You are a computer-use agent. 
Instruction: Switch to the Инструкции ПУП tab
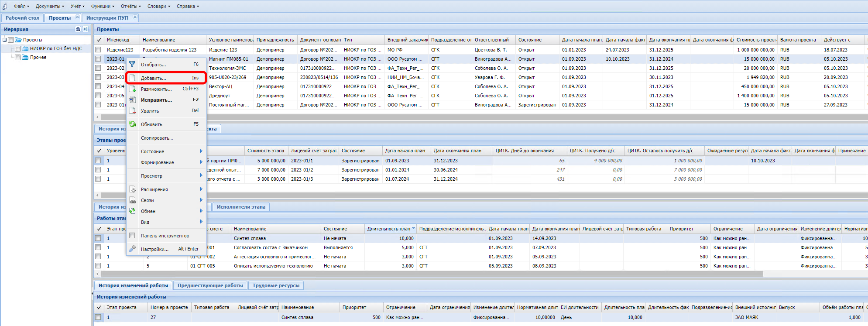coord(107,18)
